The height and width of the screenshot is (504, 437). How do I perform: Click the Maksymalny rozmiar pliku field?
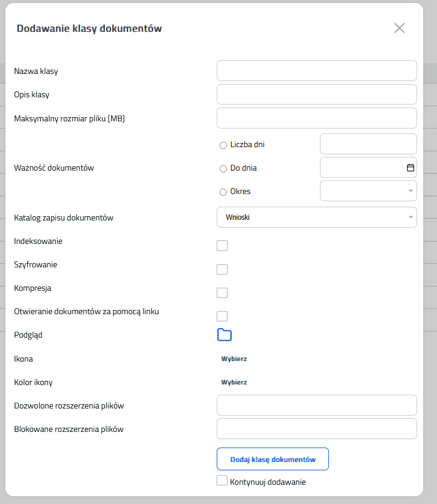(316, 118)
